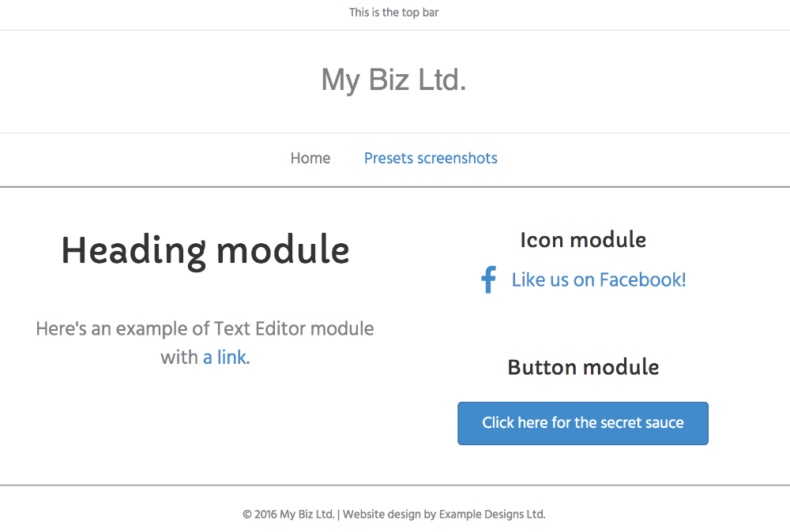Viewport: 790px width, 532px height.
Task: Select the 'Heading module' headline
Action: pos(205,251)
